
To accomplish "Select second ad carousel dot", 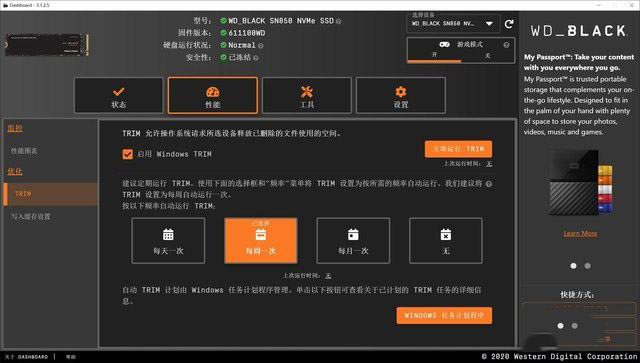I will [x=587, y=266].
